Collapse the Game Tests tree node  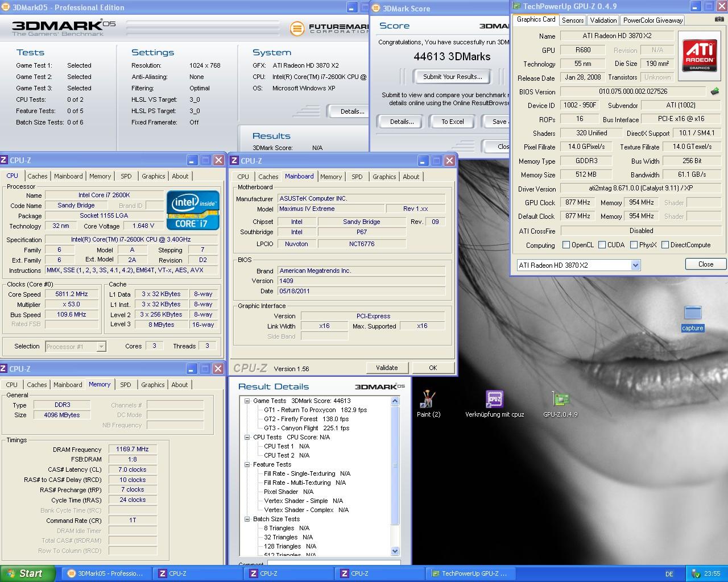(x=247, y=401)
